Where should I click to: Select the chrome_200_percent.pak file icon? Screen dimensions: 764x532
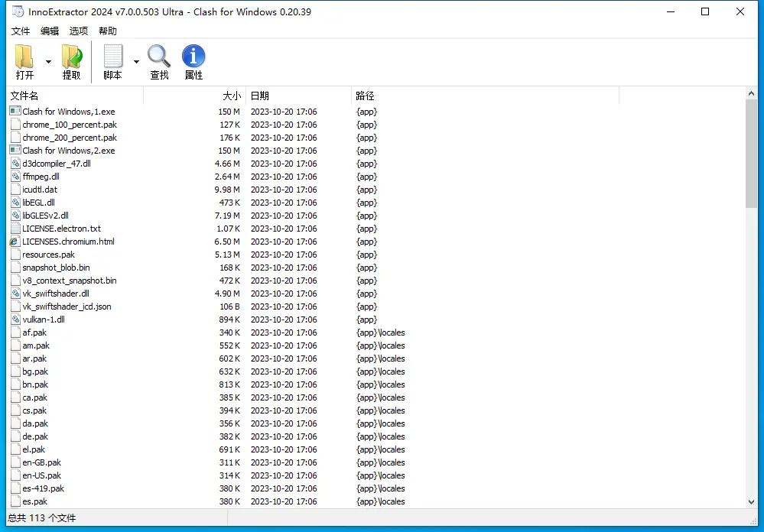tap(15, 138)
